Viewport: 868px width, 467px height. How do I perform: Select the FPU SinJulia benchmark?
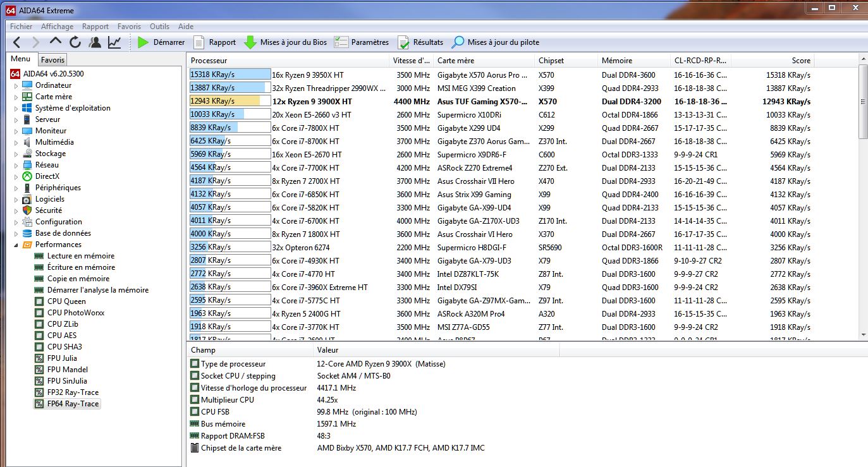pos(67,381)
